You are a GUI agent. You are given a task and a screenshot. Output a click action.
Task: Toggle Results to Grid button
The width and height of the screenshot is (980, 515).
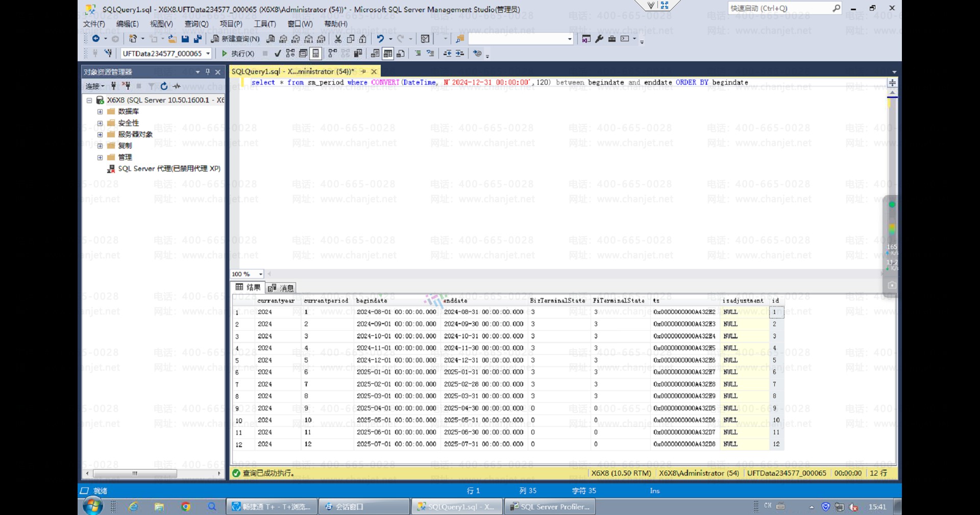click(388, 53)
